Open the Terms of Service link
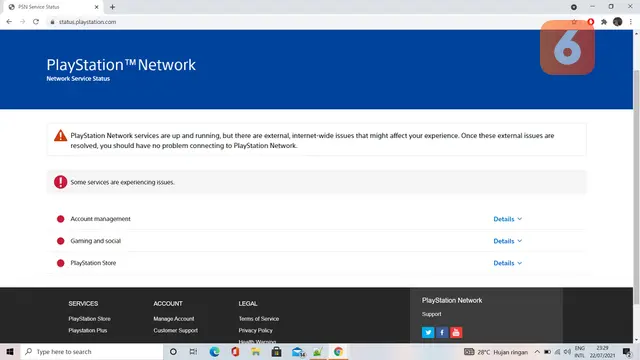640x360 pixels. [x=259, y=319]
